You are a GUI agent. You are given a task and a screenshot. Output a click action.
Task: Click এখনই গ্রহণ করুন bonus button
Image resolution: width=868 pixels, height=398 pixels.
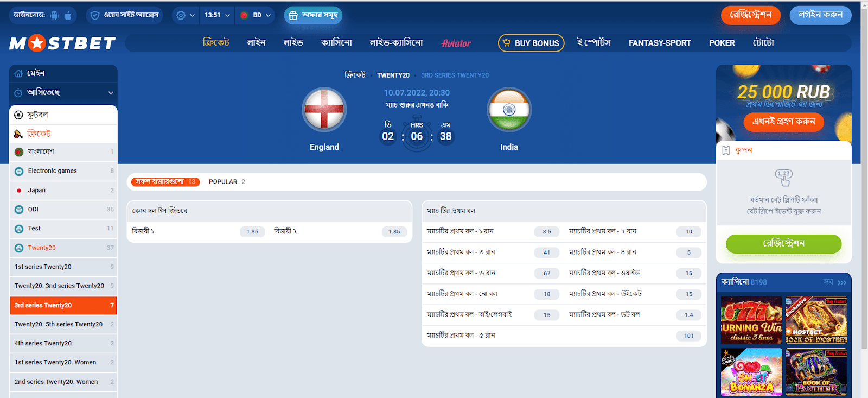(783, 122)
